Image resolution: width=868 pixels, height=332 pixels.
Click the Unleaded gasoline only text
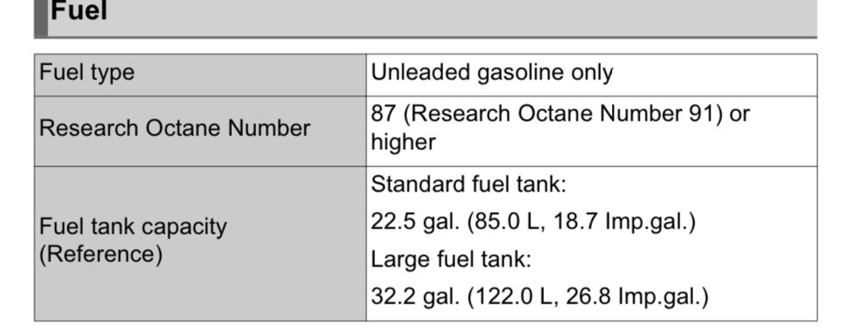coord(491,72)
